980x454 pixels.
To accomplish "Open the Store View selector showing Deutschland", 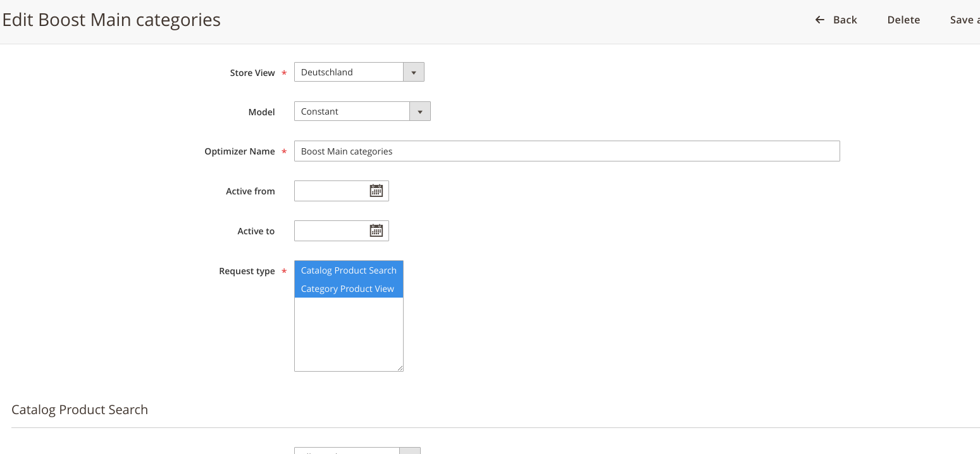I will click(x=350, y=72).
